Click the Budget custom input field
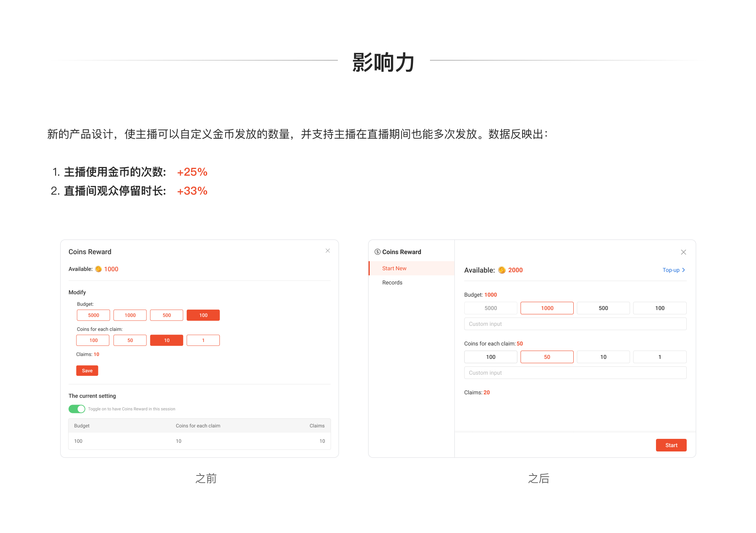Screen dimensions: 756x533 point(575,324)
